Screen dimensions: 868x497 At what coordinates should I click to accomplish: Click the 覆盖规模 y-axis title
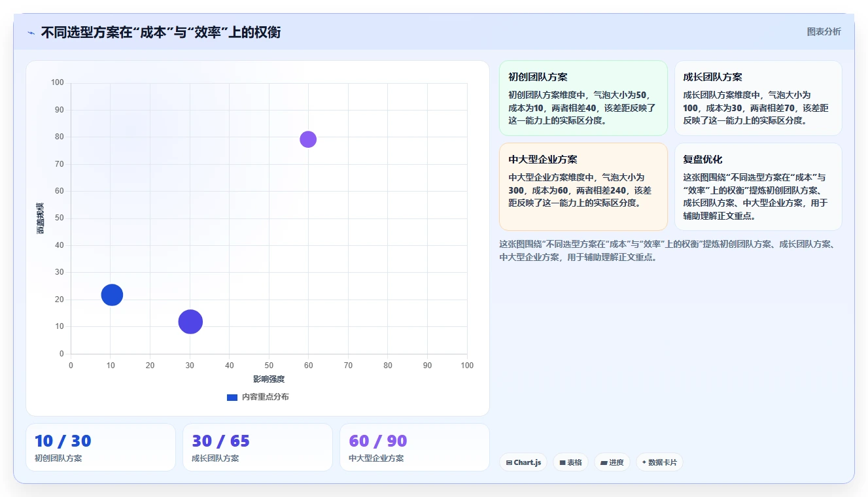click(x=41, y=218)
